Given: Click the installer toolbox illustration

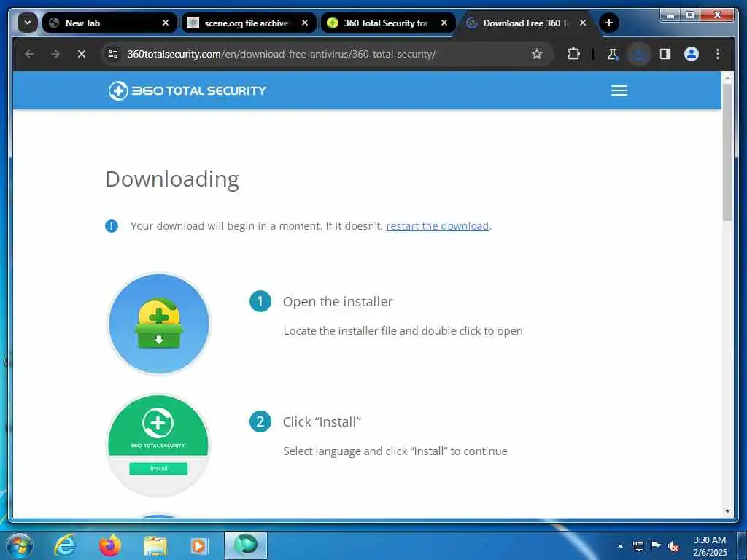Looking at the screenshot, I should (x=159, y=324).
